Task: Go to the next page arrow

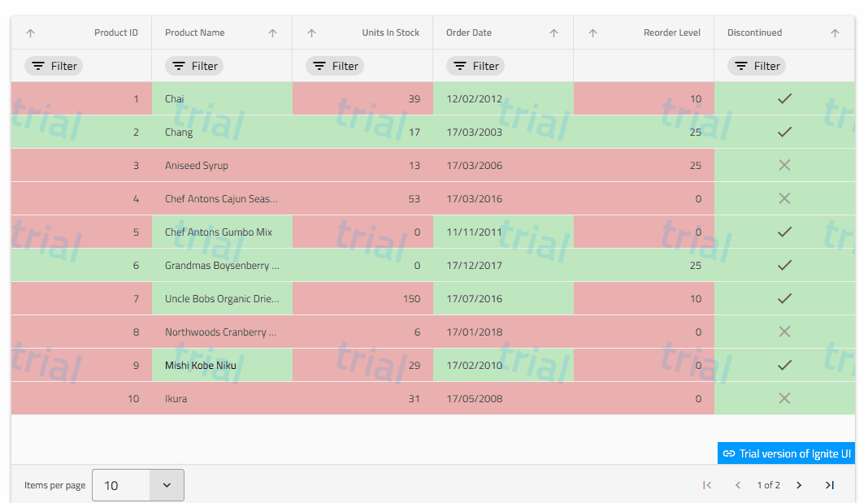Action: pyautogui.click(x=799, y=485)
